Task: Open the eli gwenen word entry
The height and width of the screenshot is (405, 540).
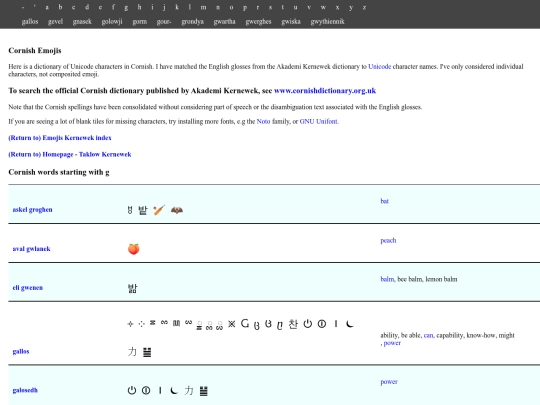Action: [x=28, y=288]
